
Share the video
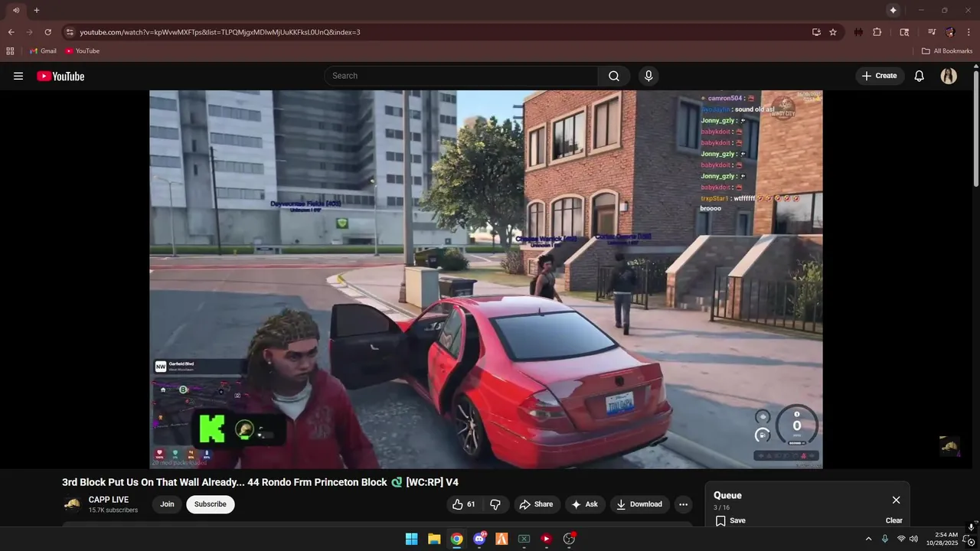[536, 504]
